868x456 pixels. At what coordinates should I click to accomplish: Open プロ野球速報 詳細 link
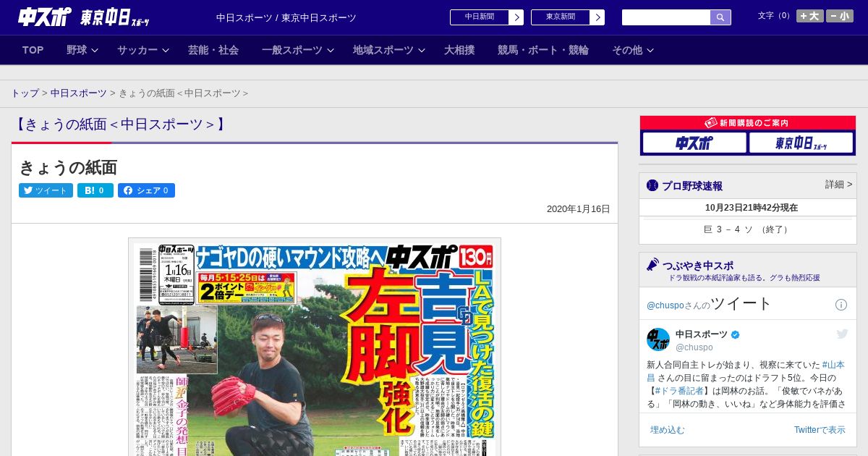[x=839, y=185]
